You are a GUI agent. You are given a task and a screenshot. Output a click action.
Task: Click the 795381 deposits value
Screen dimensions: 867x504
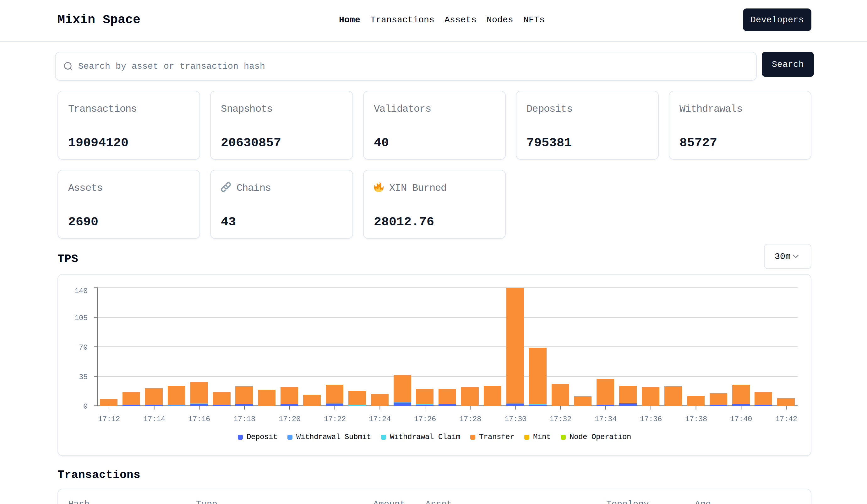click(549, 142)
